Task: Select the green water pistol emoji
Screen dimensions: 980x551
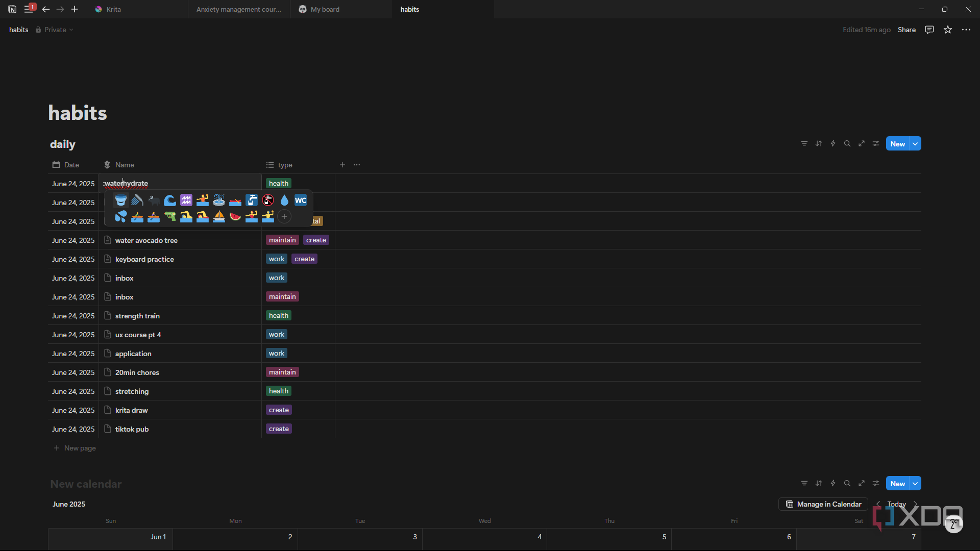Action: coord(170,216)
